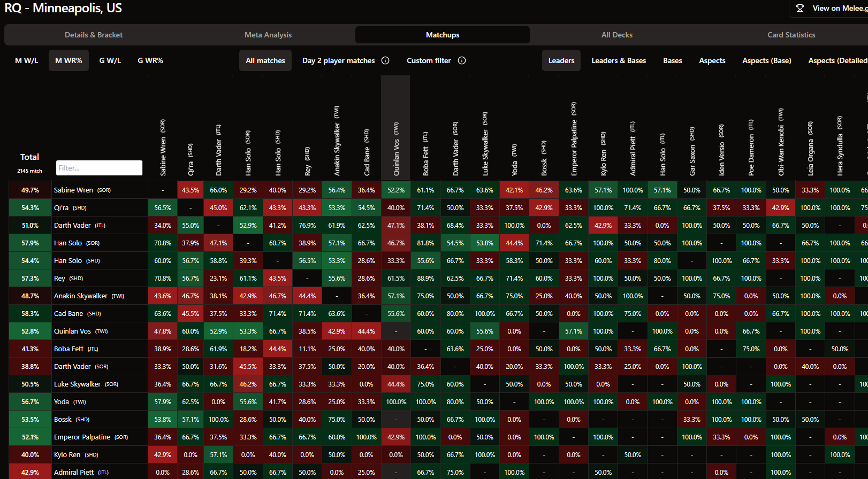The width and height of the screenshot is (868, 479).
Task: Click the Han Solo (SOR) row label
Action: pos(77,243)
